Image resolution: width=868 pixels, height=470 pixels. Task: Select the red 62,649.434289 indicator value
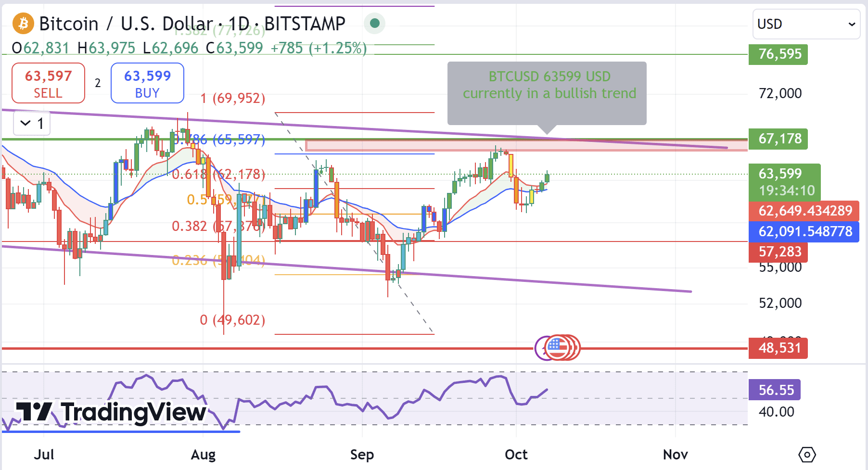[x=804, y=211]
